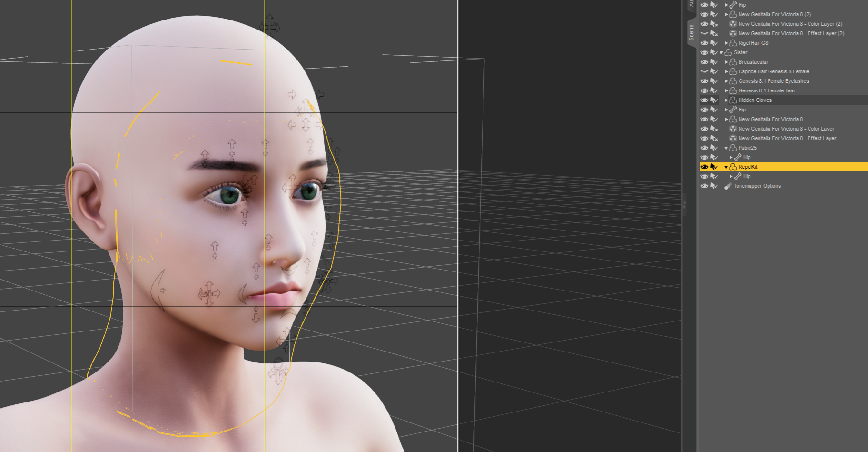
Task: Select the "Genesis 8.1 Female Eyelashes" label
Action: pos(774,81)
